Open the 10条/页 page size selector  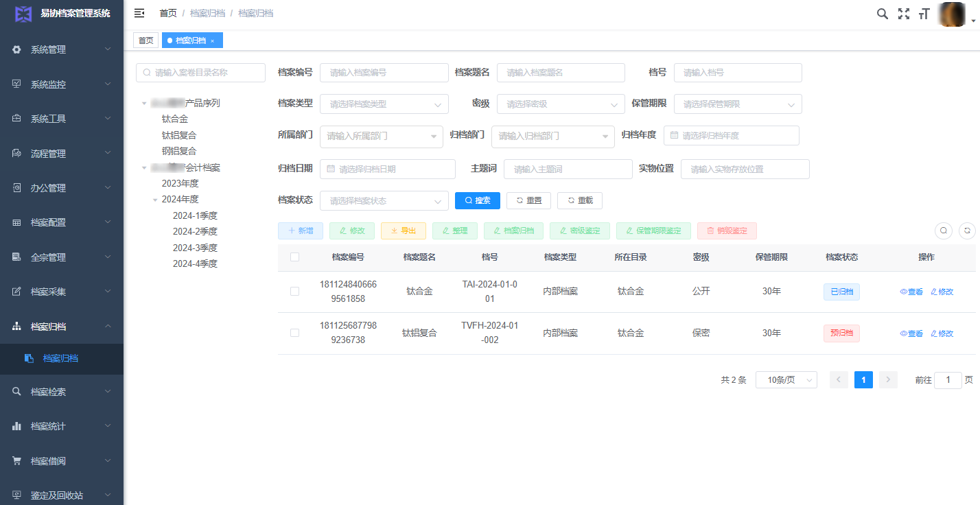(x=786, y=380)
